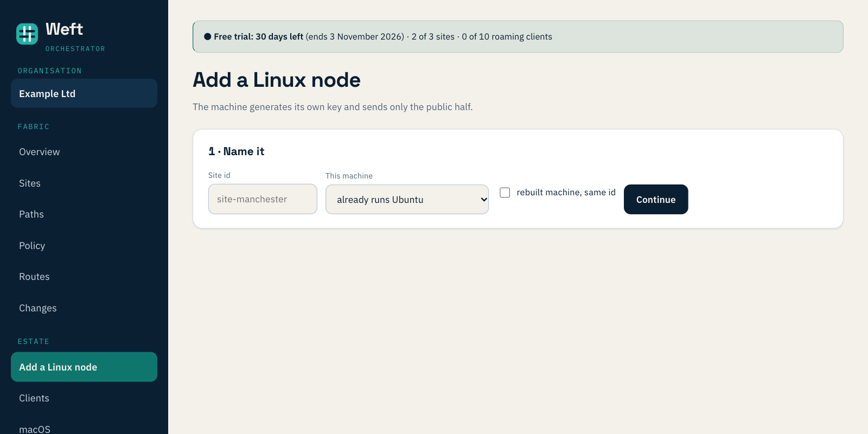
Task: Click the 2 of 3 sites text
Action: coord(433,37)
